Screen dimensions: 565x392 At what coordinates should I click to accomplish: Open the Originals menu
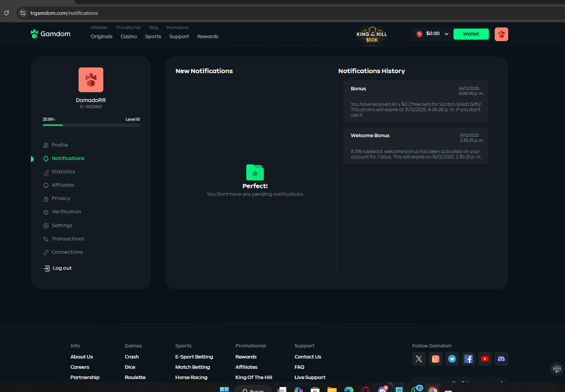click(101, 37)
